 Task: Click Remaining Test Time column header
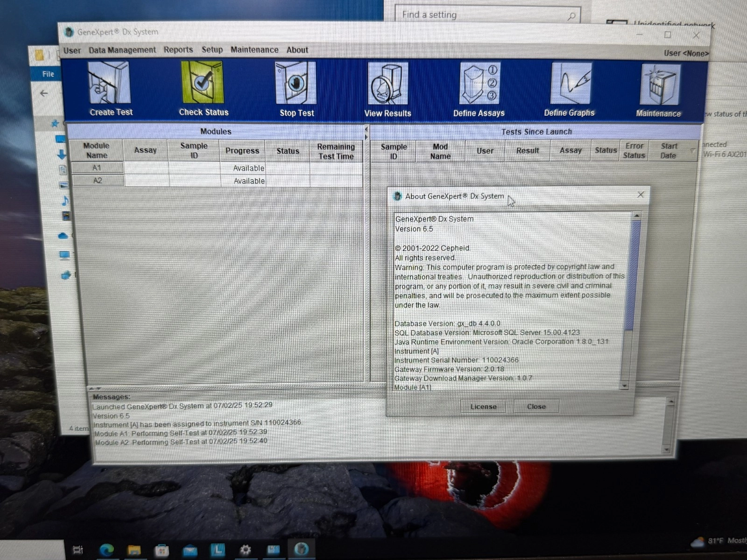(x=336, y=151)
